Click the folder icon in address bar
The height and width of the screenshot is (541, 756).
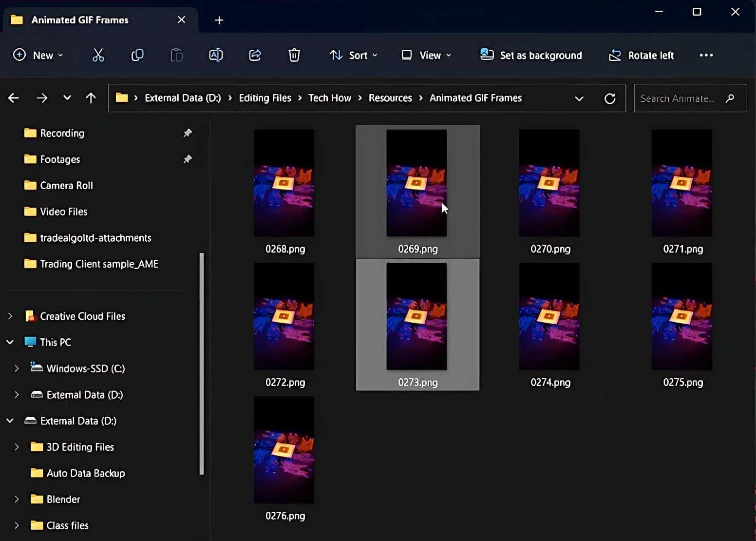[x=122, y=98]
